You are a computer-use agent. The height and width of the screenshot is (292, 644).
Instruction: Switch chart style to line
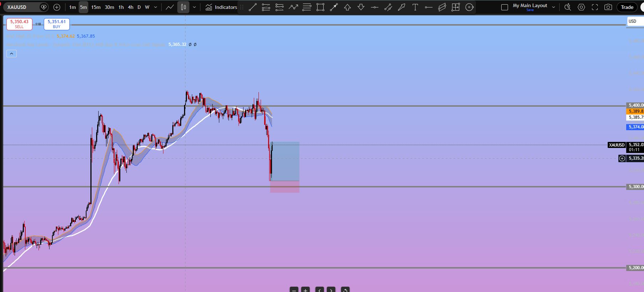tap(170, 7)
